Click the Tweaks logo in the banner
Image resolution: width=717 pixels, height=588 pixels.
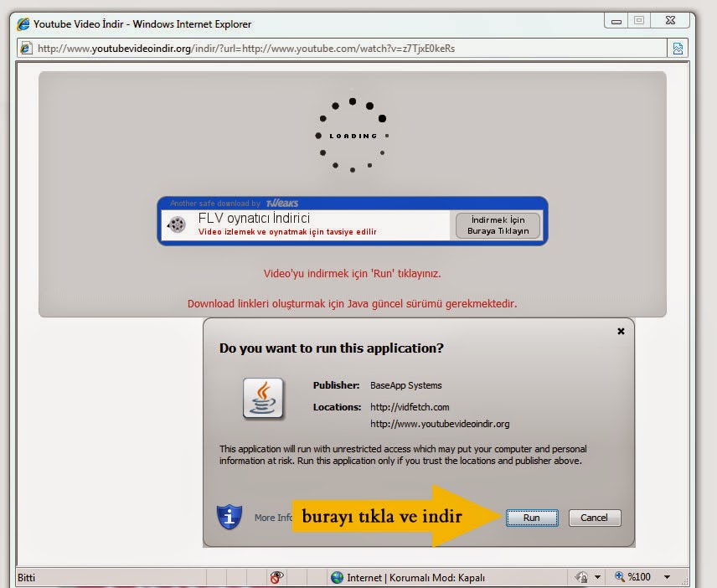(282, 203)
